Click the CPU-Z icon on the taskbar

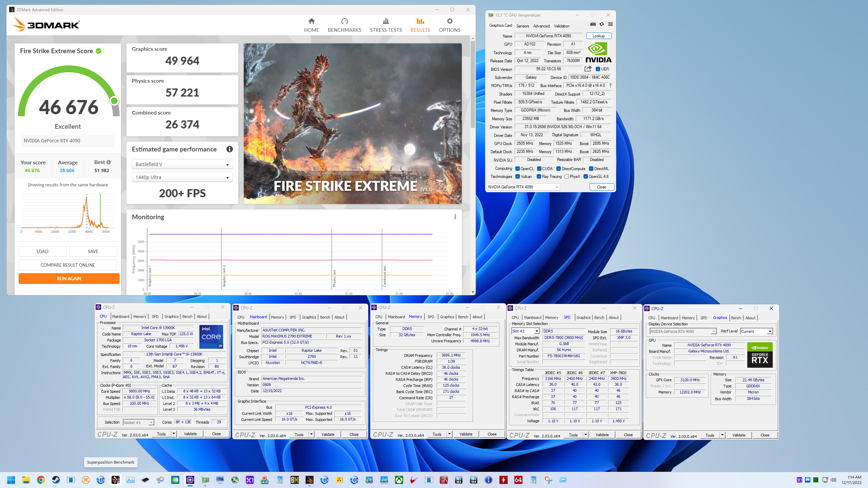point(190,480)
